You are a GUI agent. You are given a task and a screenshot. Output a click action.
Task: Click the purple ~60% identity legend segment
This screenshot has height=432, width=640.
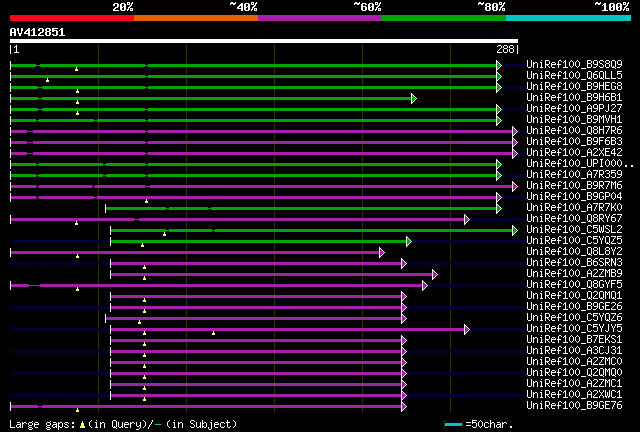[x=320, y=18]
